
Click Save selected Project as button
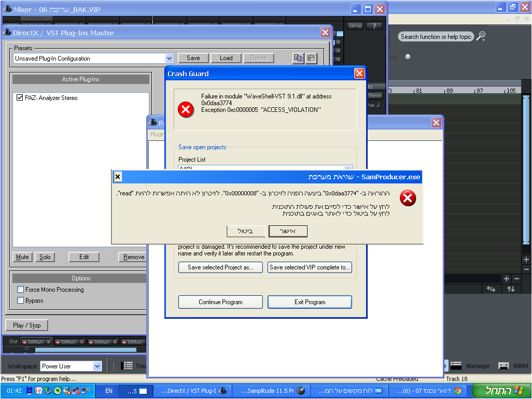click(x=220, y=267)
